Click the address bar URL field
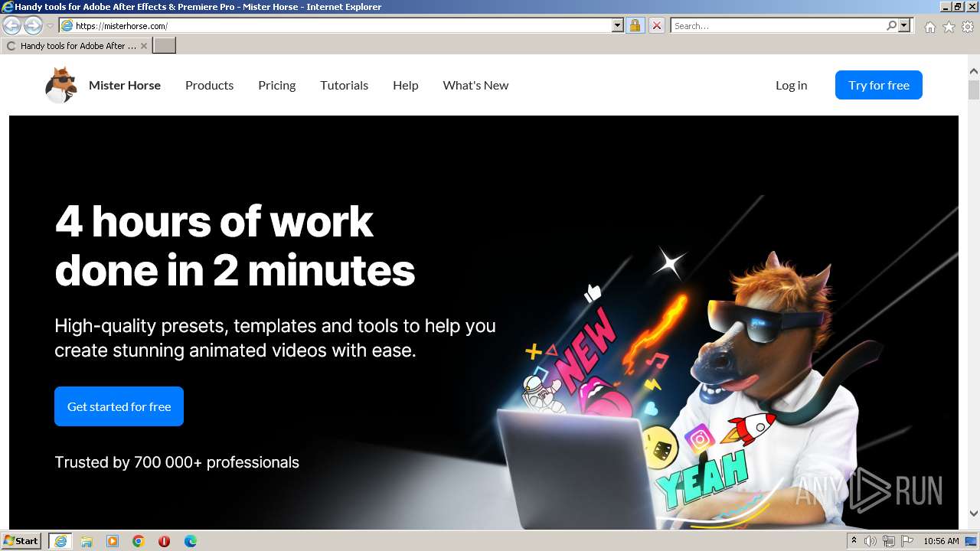The width and height of the screenshot is (980, 551). pos(342,25)
